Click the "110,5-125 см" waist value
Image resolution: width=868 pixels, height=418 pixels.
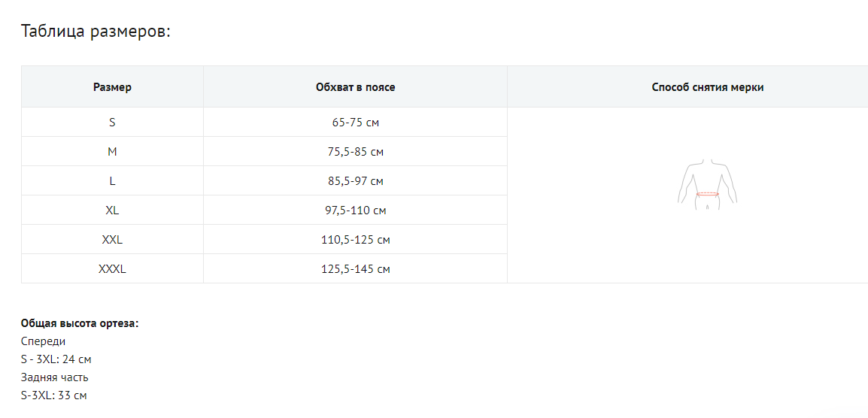click(x=355, y=240)
